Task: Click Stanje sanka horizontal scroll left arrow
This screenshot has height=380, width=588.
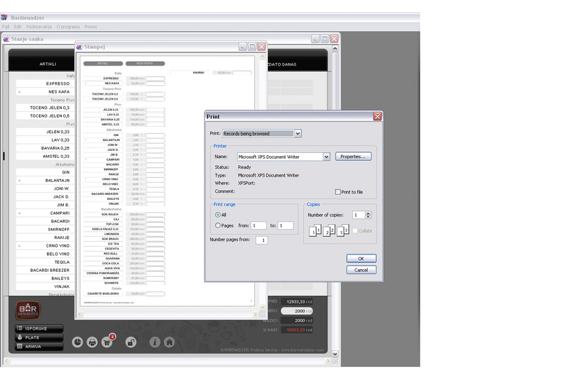Action: click(6, 361)
